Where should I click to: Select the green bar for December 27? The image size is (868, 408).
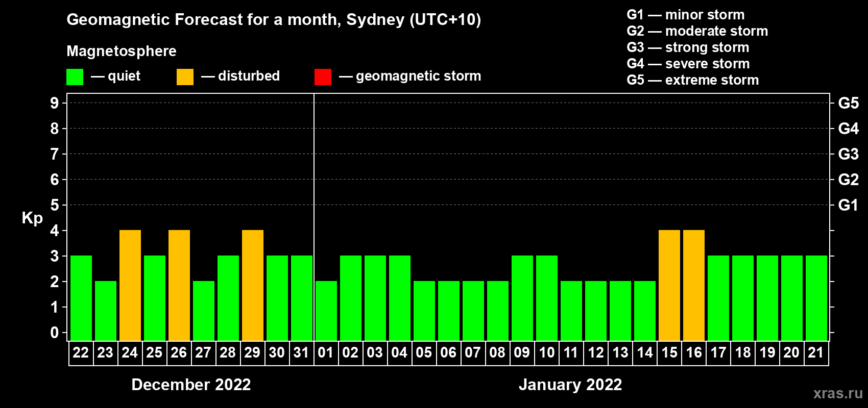click(x=204, y=311)
